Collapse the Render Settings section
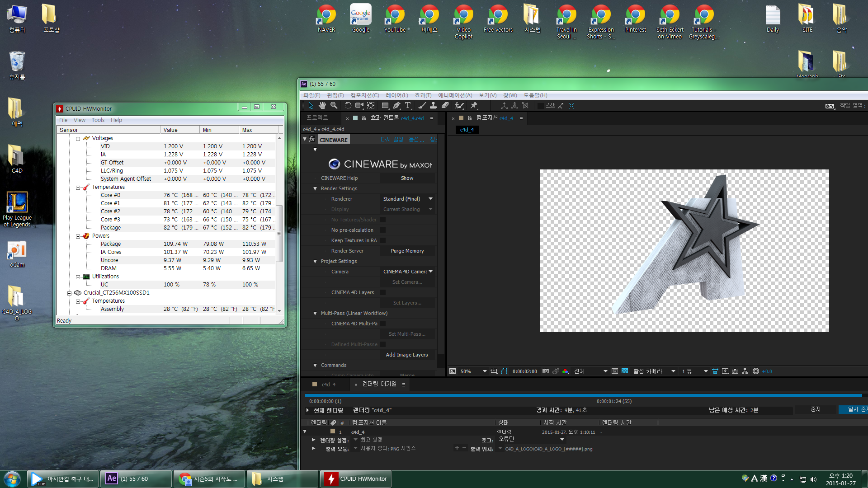This screenshot has width=868, height=488. 315,188
